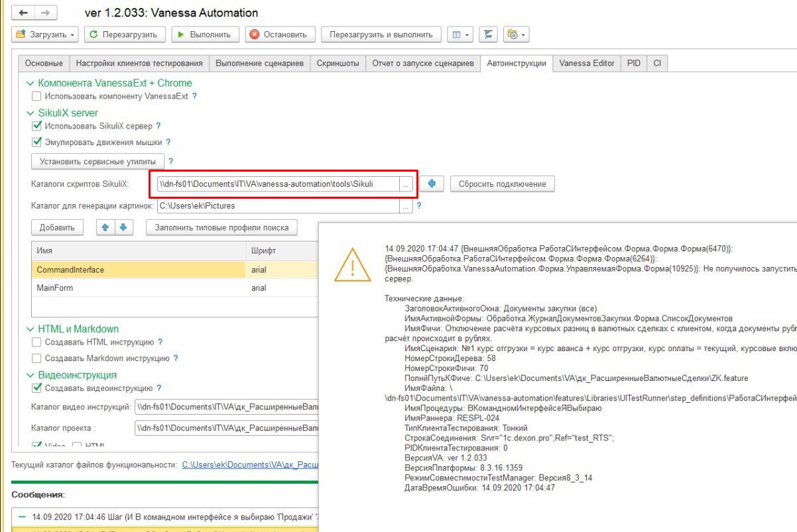Open the Выполнение сценариев tab
797x532 pixels.
pos(259,63)
